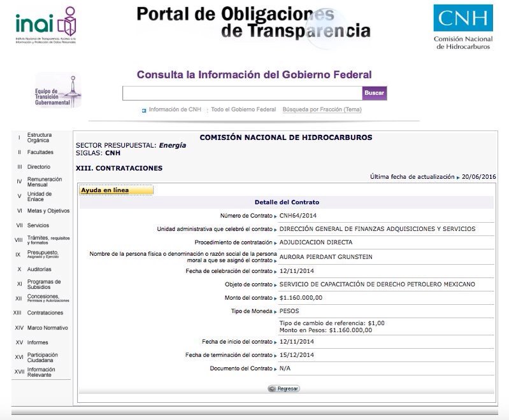Click the CNH logo
Image resolution: width=509 pixels, height=420 pixels.
(463, 27)
